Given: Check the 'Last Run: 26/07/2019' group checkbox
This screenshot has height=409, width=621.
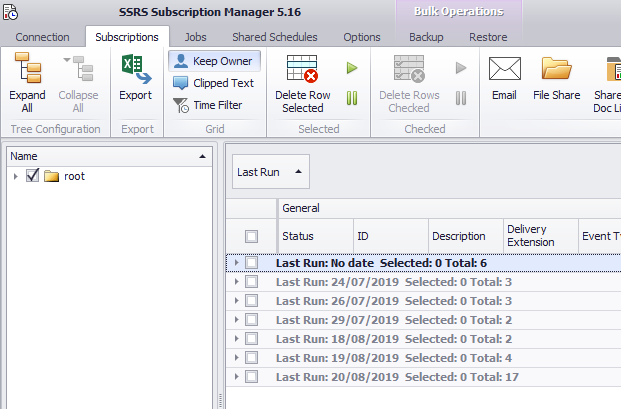Looking at the screenshot, I should coord(251,301).
